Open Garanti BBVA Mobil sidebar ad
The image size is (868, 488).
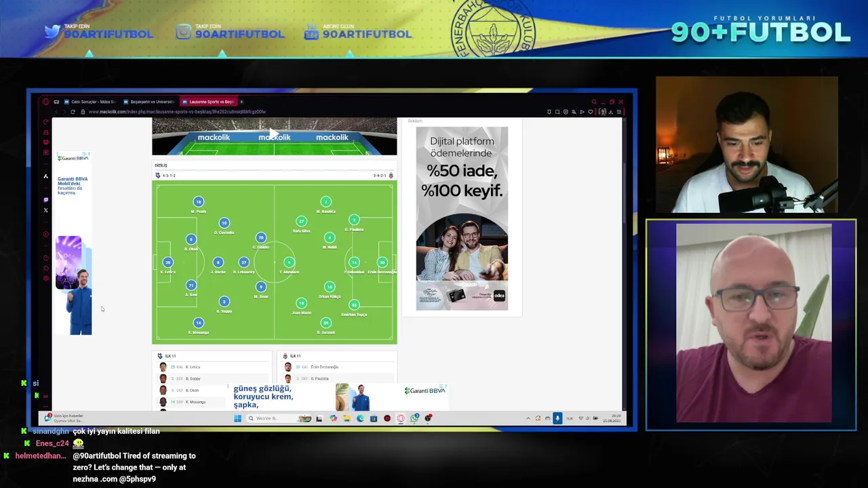(73, 244)
